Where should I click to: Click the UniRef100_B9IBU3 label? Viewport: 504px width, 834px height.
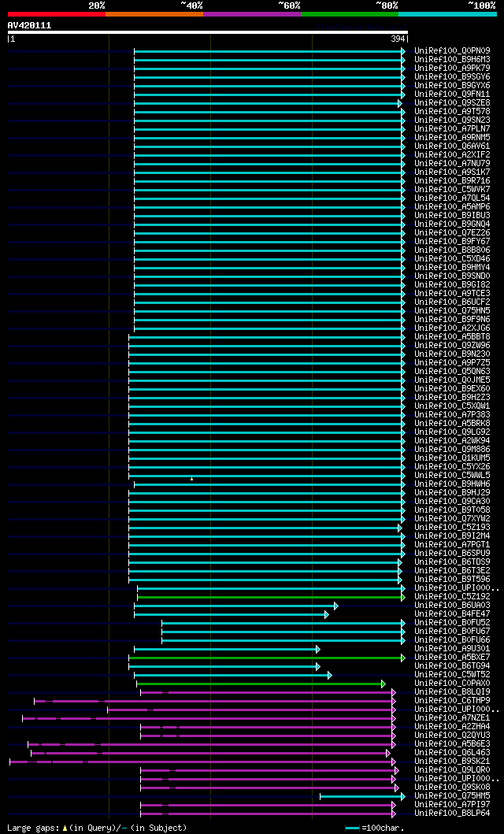453,216
